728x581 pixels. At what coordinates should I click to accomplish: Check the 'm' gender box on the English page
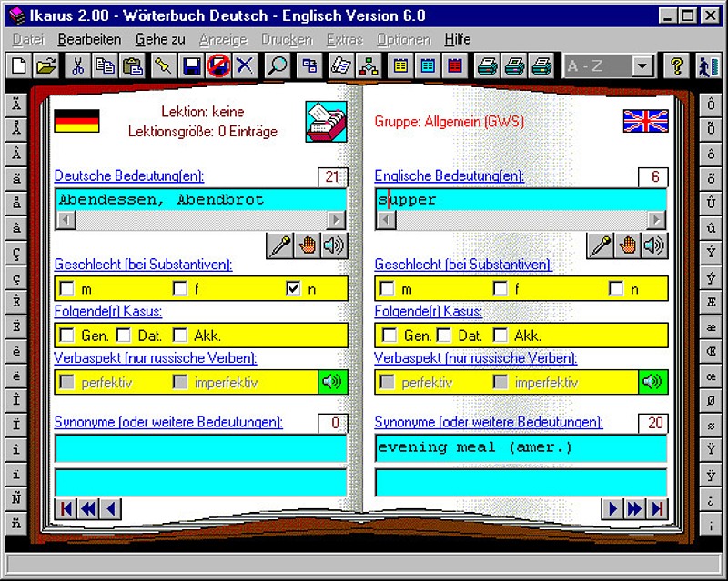point(388,288)
